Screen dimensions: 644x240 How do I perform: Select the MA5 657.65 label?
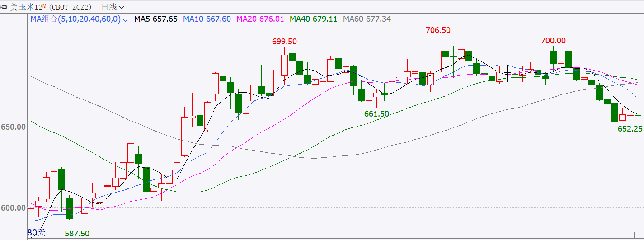(156, 19)
